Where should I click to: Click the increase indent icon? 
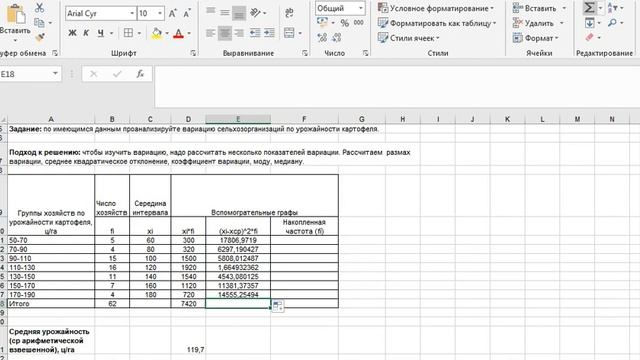(269, 33)
